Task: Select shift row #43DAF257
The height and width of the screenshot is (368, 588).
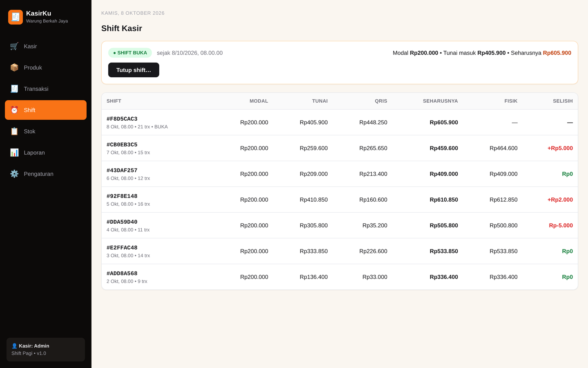Action: (340, 174)
